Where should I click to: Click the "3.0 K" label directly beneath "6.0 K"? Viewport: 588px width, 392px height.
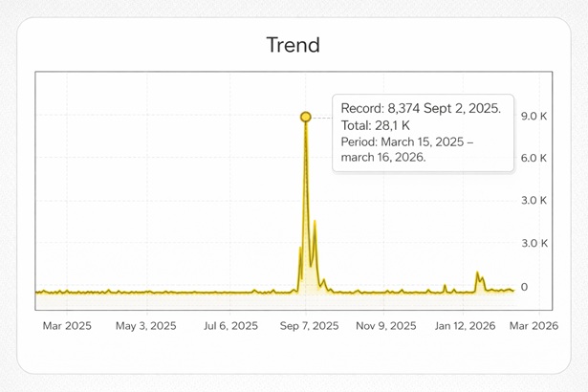(532, 201)
